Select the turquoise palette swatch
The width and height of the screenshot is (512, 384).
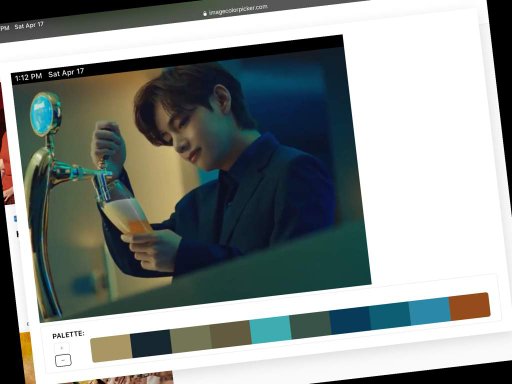[270, 330]
